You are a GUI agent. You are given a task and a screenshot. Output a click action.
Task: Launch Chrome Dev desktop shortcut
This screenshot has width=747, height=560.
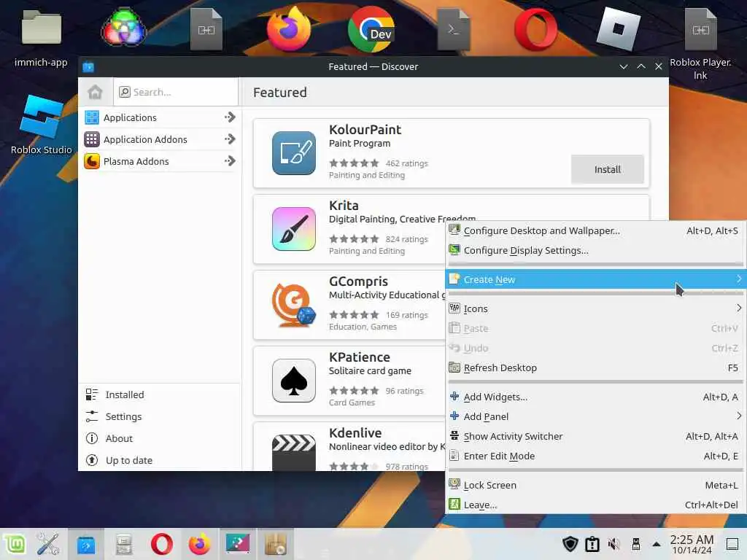point(371,29)
